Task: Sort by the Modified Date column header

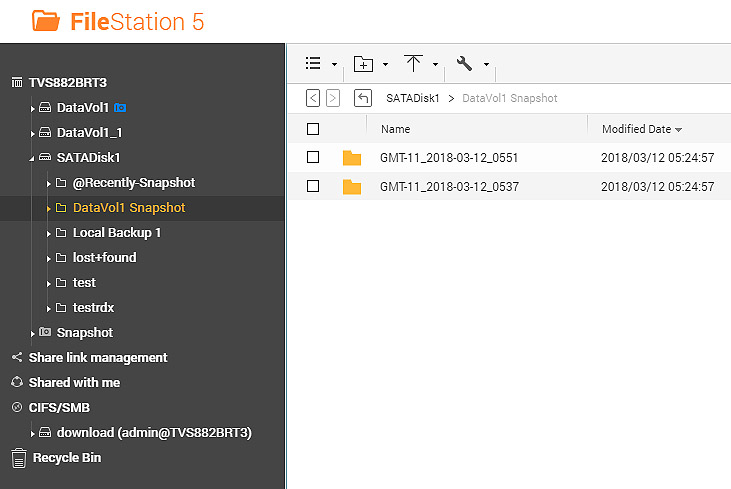Action: click(636, 129)
